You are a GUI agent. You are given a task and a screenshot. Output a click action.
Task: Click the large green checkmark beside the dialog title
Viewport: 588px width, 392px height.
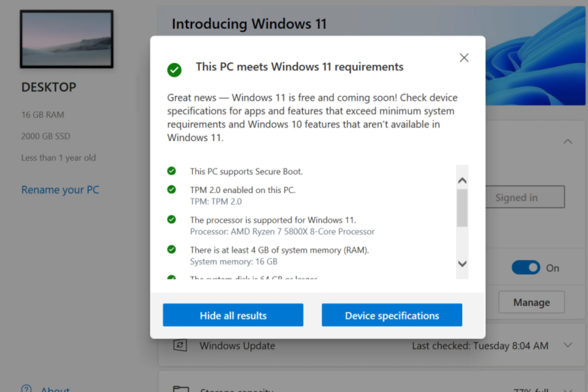174,70
